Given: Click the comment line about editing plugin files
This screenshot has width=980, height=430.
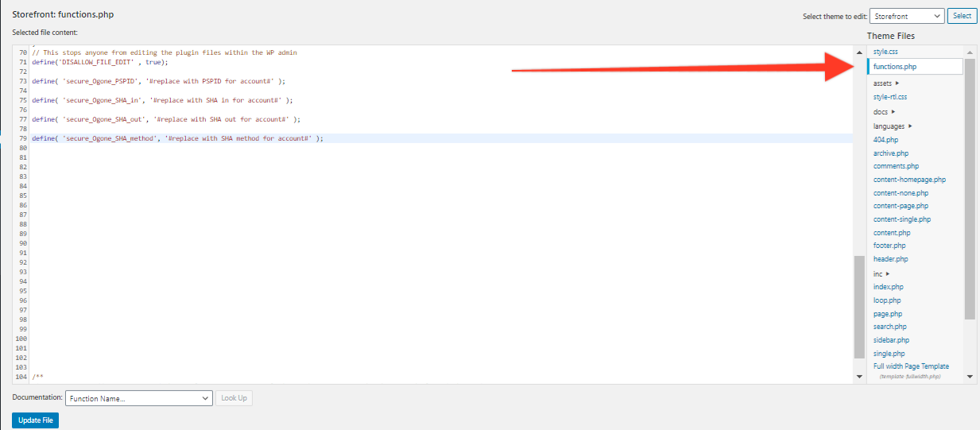Looking at the screenshot, I should (165, 52).
